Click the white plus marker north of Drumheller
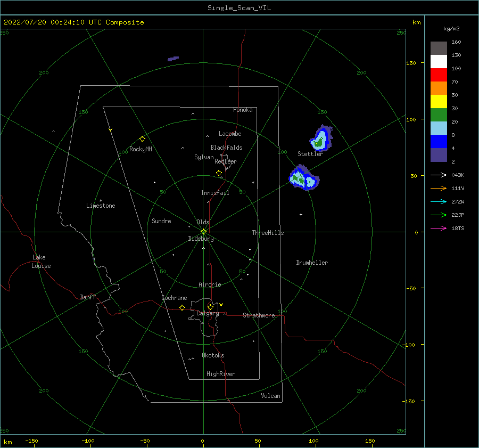The width and height of the screenshot is (479, 448). tap(301, 214)
